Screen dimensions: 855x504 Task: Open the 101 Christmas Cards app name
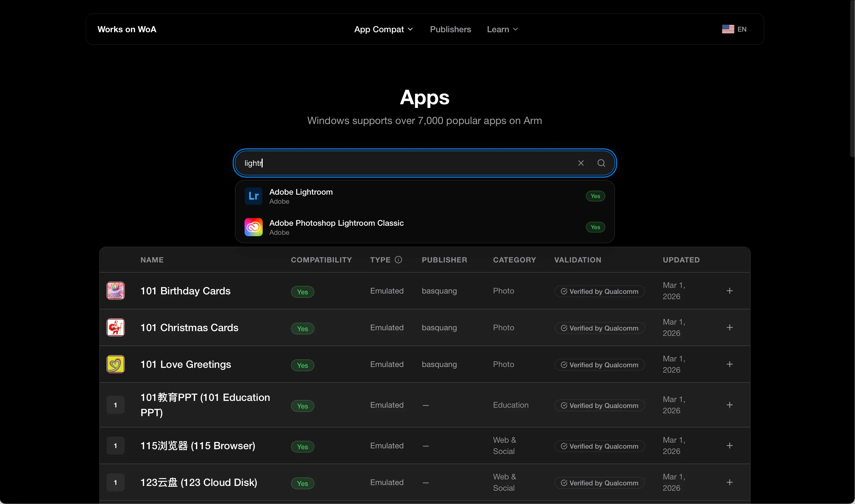click(189, 327)
